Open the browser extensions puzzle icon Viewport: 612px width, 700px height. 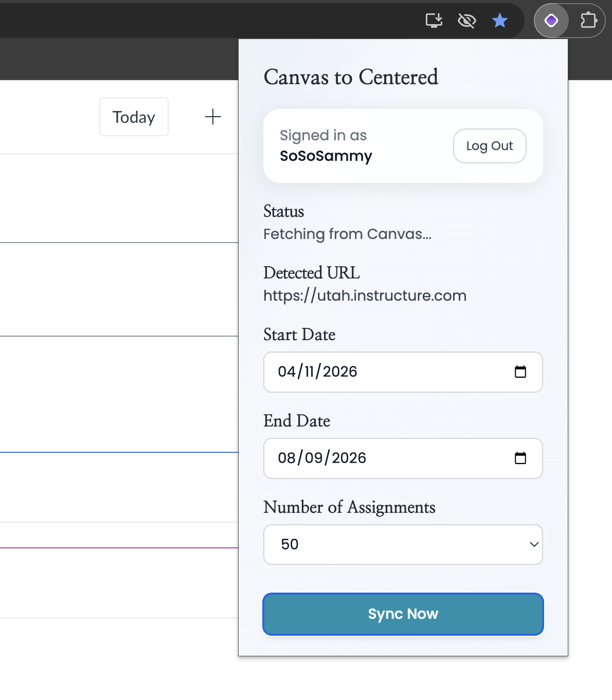click(x=588, y=21)
